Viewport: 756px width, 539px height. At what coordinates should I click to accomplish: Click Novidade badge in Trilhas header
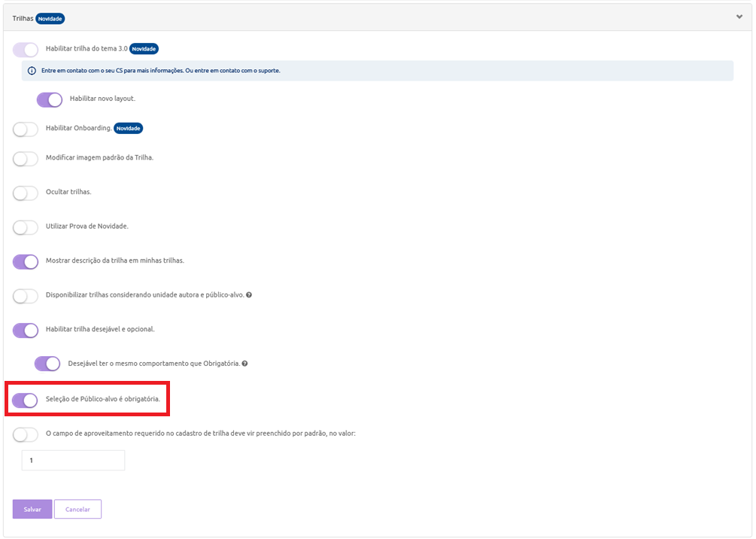50,18
